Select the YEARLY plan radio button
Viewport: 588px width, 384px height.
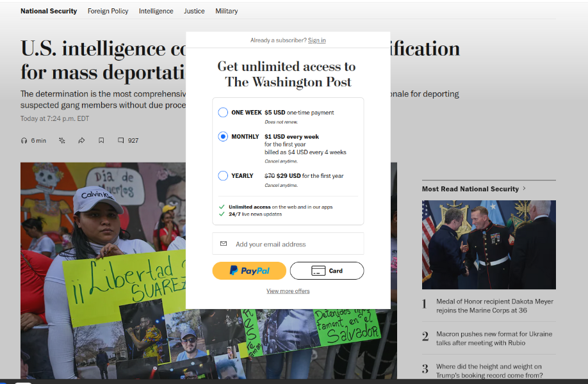223,176
